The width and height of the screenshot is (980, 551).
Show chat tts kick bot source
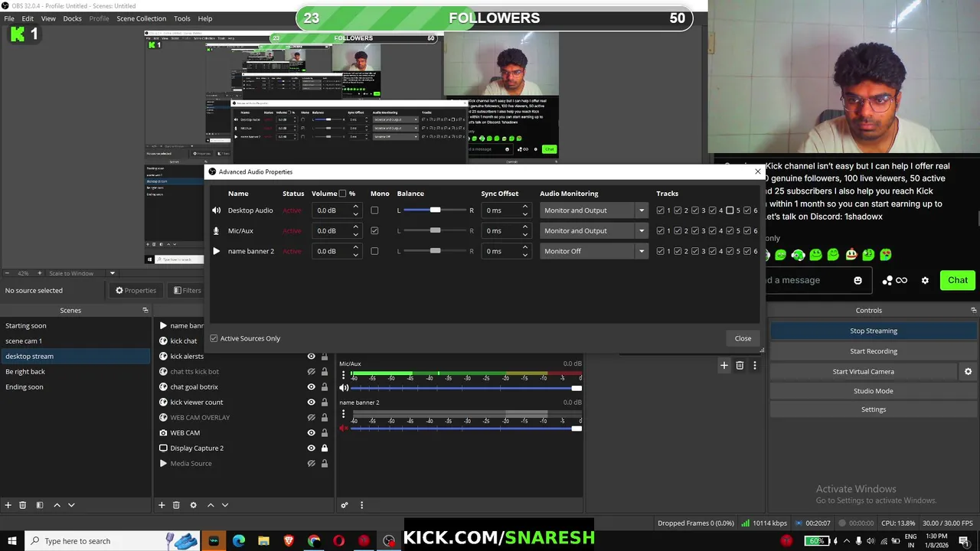(311, 371)
